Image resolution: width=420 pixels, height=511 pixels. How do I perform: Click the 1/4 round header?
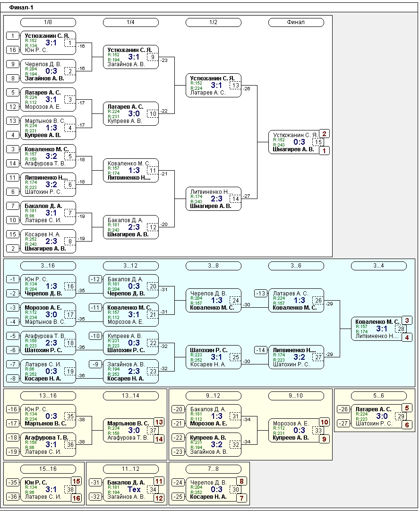click(130, 22)
